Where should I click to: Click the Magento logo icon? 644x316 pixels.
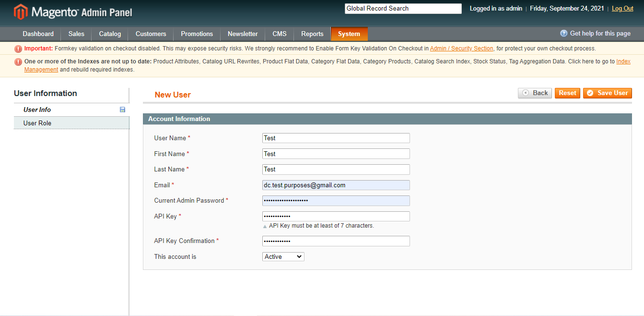[21, 12]
